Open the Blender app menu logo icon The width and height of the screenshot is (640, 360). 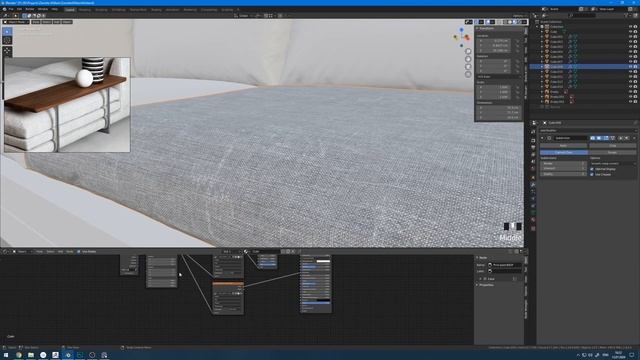4,9
